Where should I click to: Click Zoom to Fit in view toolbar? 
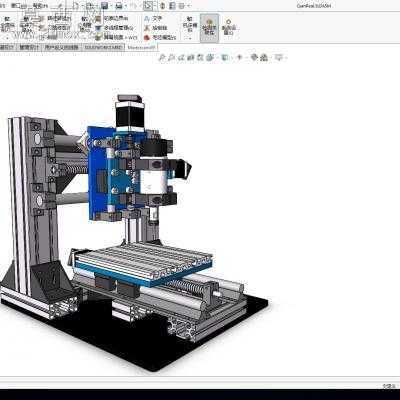point(162,58)
